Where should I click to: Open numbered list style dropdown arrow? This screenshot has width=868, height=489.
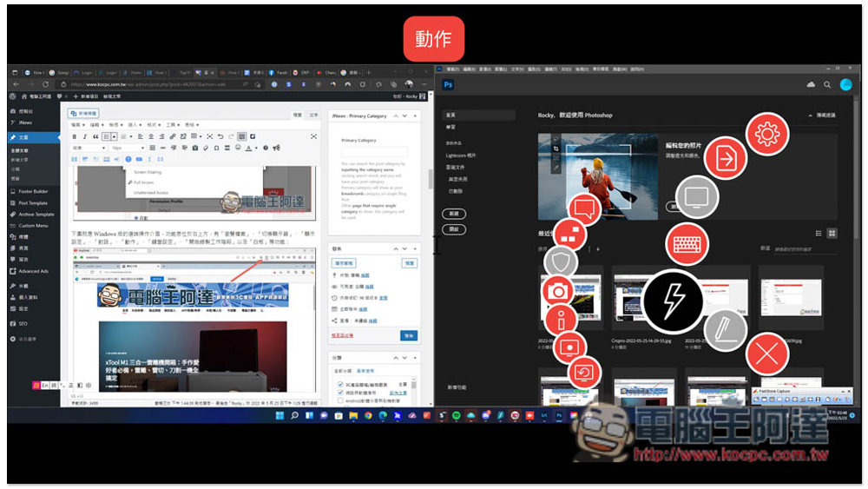tap(131, 136)
